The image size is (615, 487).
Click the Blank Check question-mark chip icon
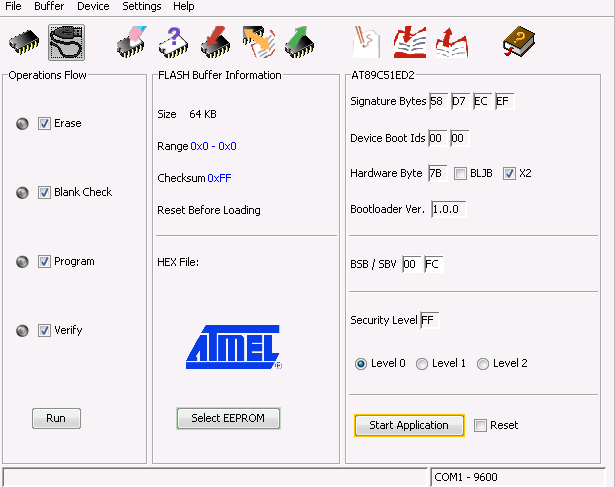pos(173,42)
